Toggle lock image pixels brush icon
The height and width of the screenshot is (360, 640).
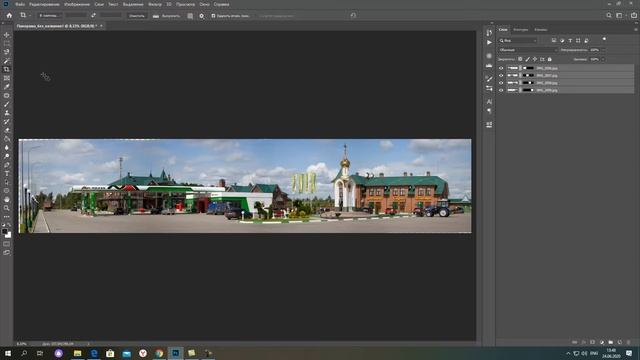pos(527,59)
